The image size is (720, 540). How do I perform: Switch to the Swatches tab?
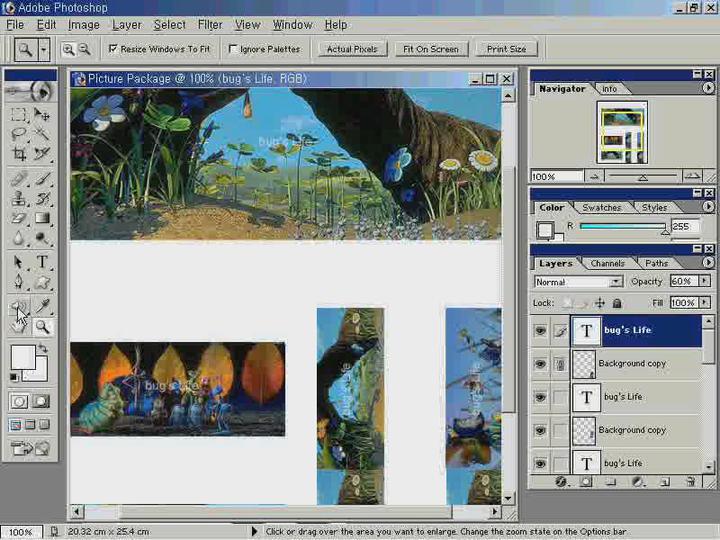click(x=602, y=208)
